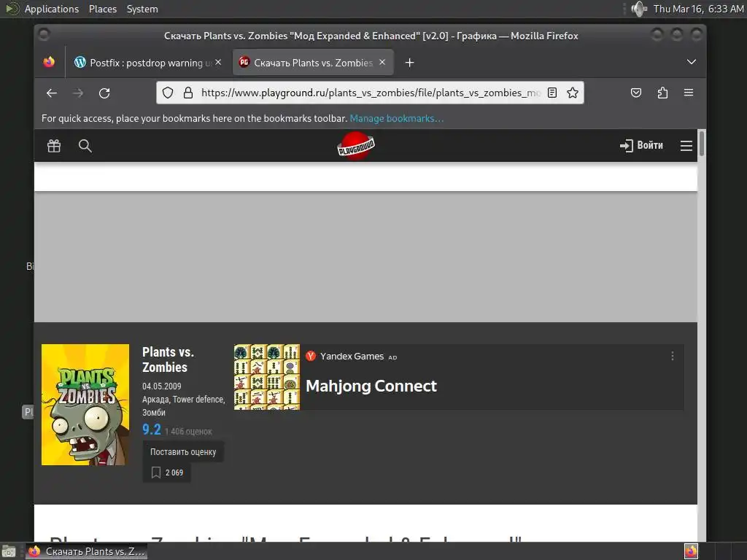
Task: Click the Yandex Games advertiser label
Action: pos(352,356)
